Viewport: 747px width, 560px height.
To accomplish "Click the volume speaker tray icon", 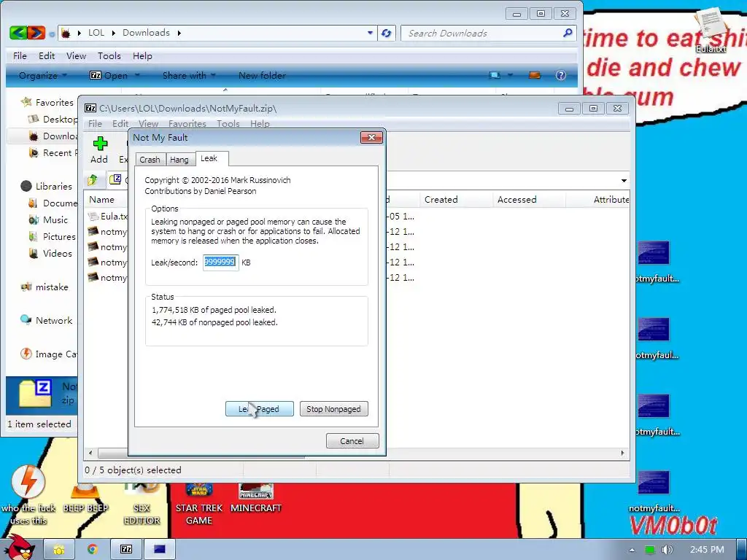I will pos(667,550).
